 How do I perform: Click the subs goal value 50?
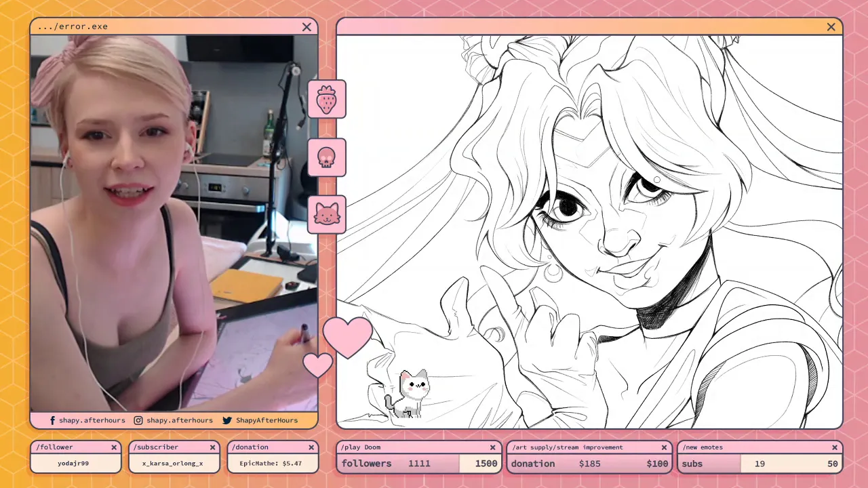833,464
